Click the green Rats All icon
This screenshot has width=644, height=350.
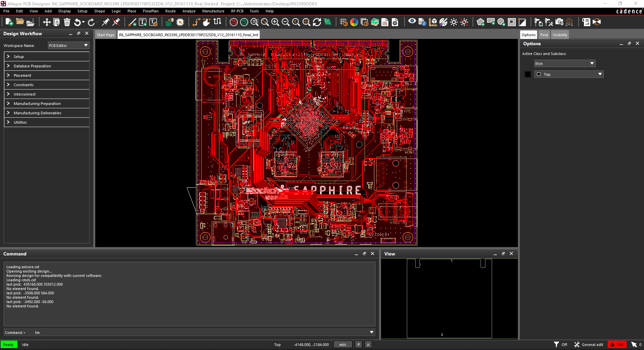[x=244, y=22]
